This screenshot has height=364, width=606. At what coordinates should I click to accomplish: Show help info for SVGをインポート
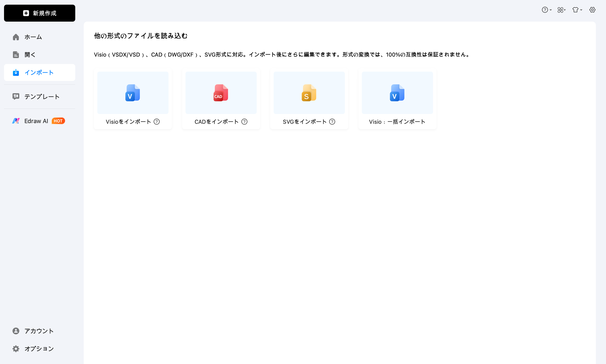332,122
